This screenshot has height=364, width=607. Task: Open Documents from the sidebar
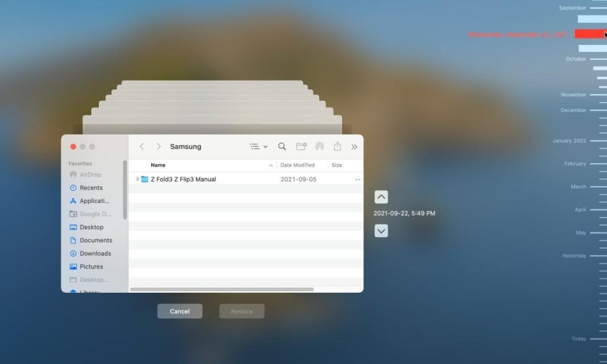click(x=95, y=240)
